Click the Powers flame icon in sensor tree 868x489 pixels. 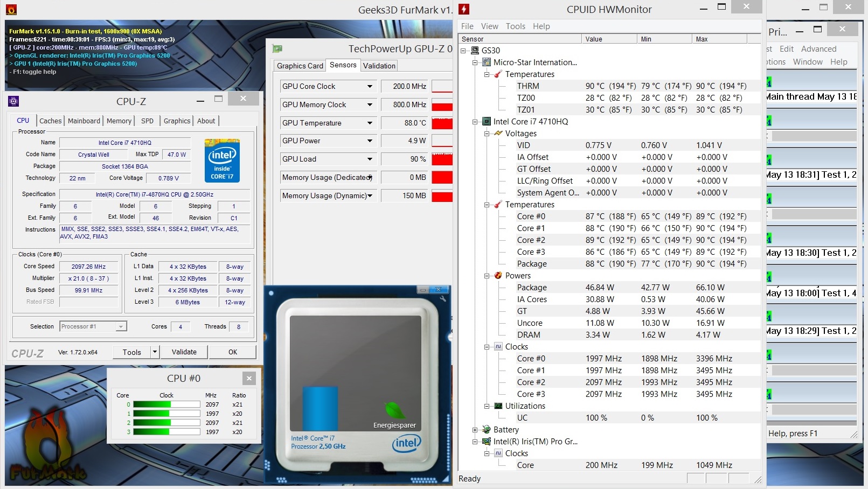coord(498,276)
